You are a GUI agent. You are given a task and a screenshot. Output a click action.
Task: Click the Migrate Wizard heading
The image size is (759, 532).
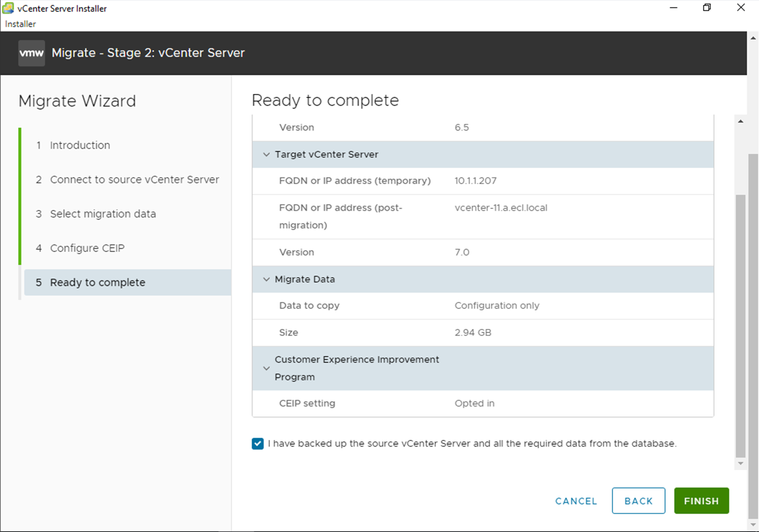(x=77, y=101)
